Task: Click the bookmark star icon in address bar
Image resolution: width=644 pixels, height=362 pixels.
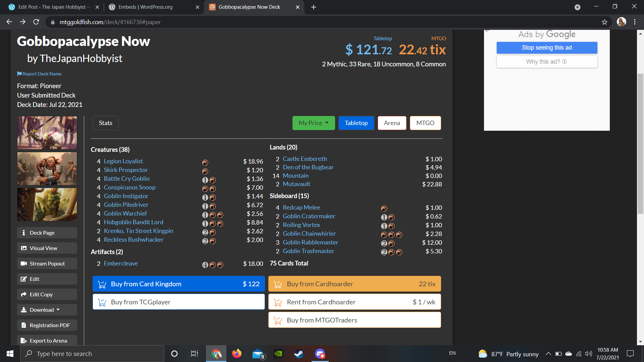Action: pos(604,22)
